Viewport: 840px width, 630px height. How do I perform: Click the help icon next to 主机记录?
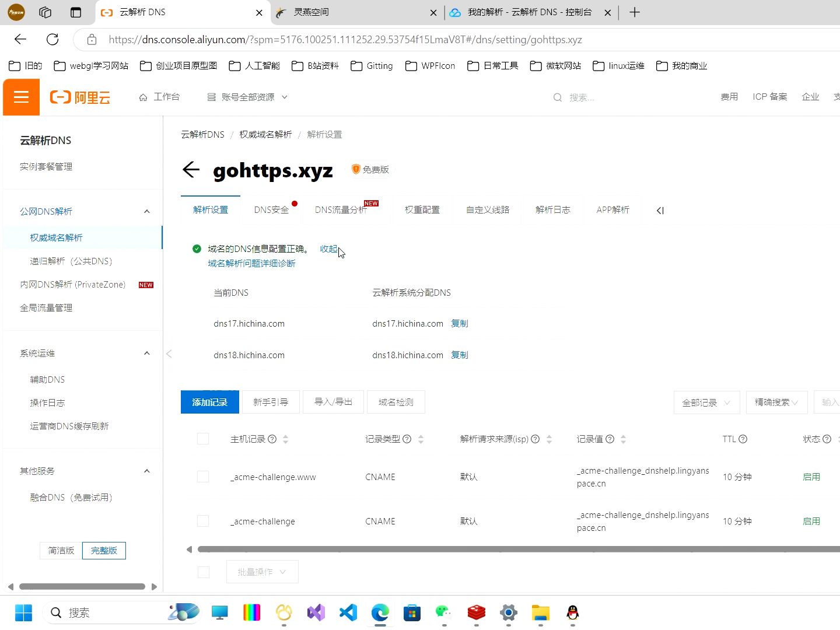[272, 439]
